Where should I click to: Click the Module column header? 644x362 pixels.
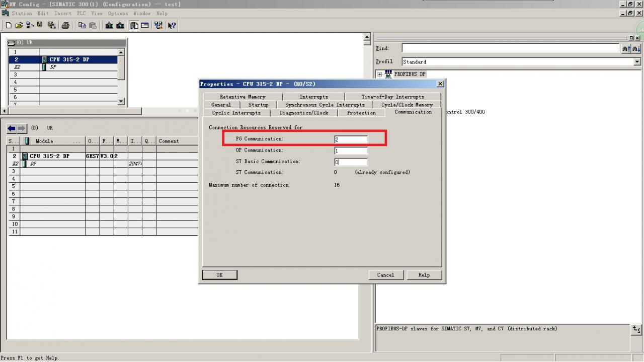tap(53, 141)
